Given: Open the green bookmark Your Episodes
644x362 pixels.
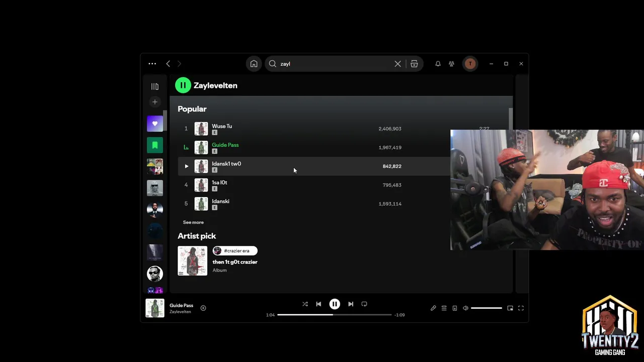Looking at the screenshot, I should (x=155, y=145).
